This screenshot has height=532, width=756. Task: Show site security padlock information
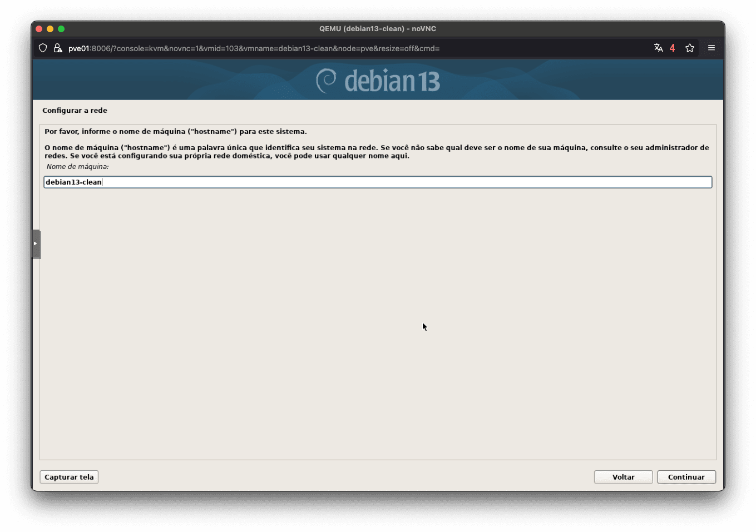click(x=58, y=48)
